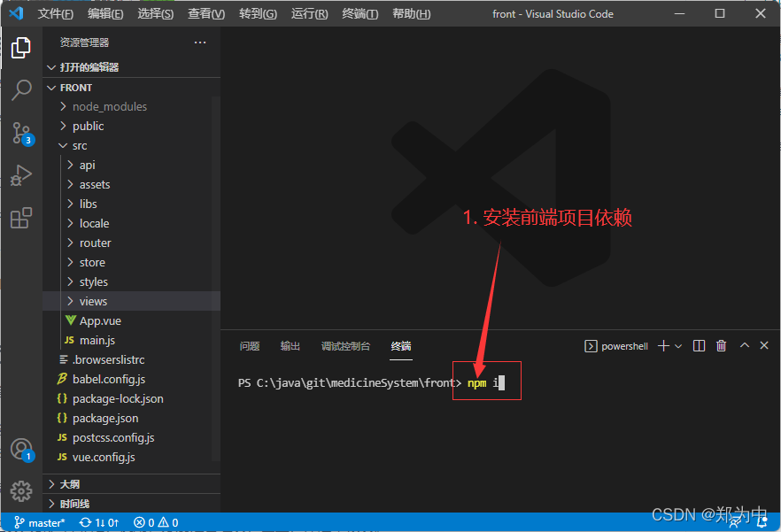Open postcss.config.js file
Image resolution: width=781 pixels, height=532 pixels.
pyautogui.click(x=131, y=437)
